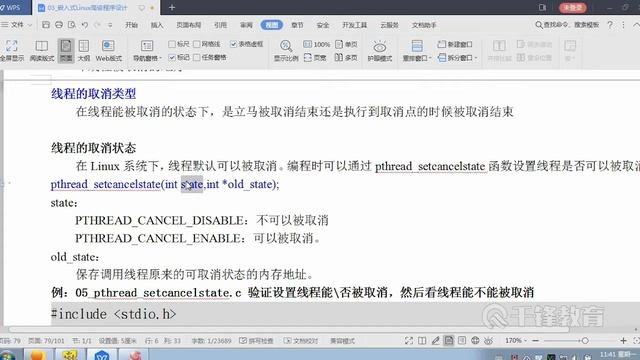Click reading view icon in status bar

click(x=422, y=340)
